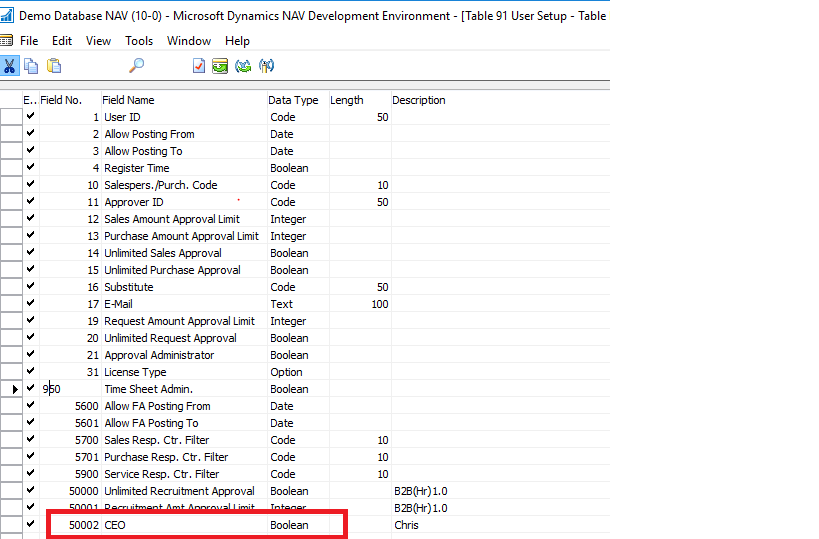Click the Data Type 'Date' for Allow FA Posting To

pyautogui.click(x=298, y=423)
